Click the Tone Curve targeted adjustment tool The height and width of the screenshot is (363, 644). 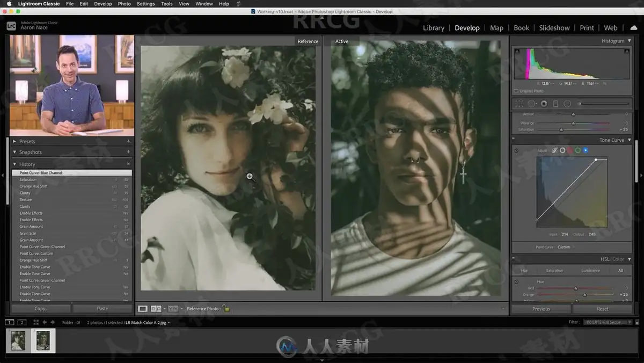516,151
